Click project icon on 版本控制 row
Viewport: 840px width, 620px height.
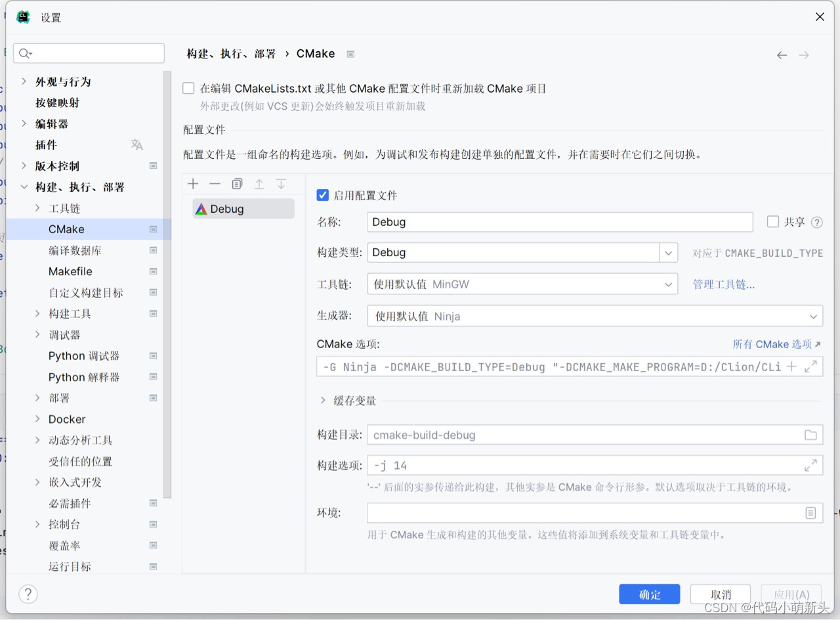154,166
